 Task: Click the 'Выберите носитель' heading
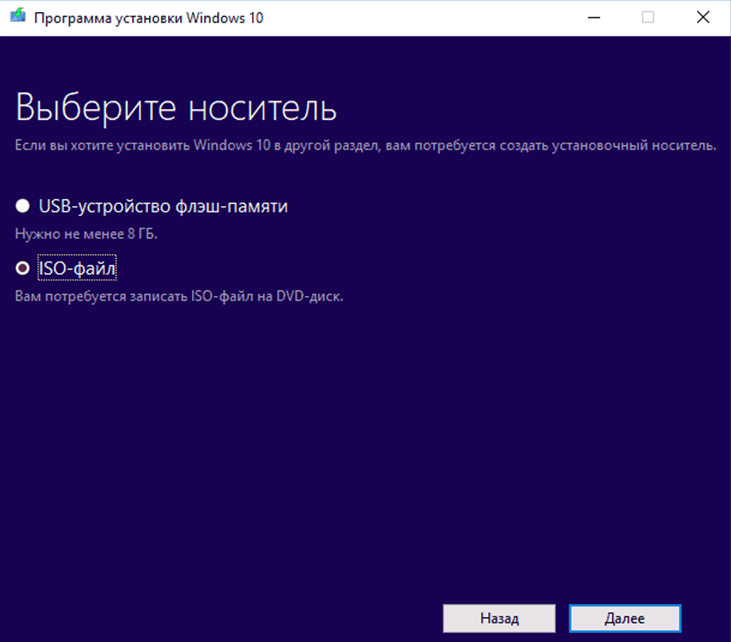point(176,107)
